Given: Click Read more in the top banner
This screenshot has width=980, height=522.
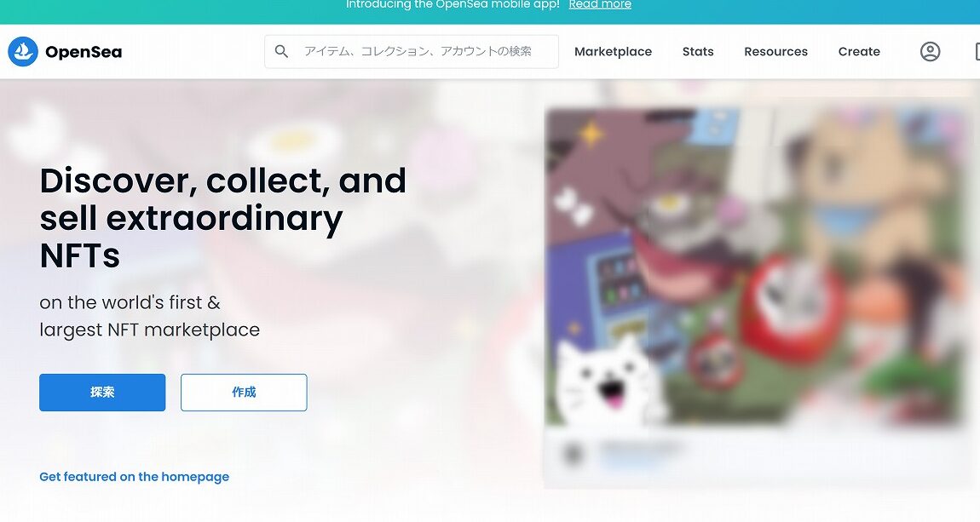Looking at the screenshot, I should 600,4.
